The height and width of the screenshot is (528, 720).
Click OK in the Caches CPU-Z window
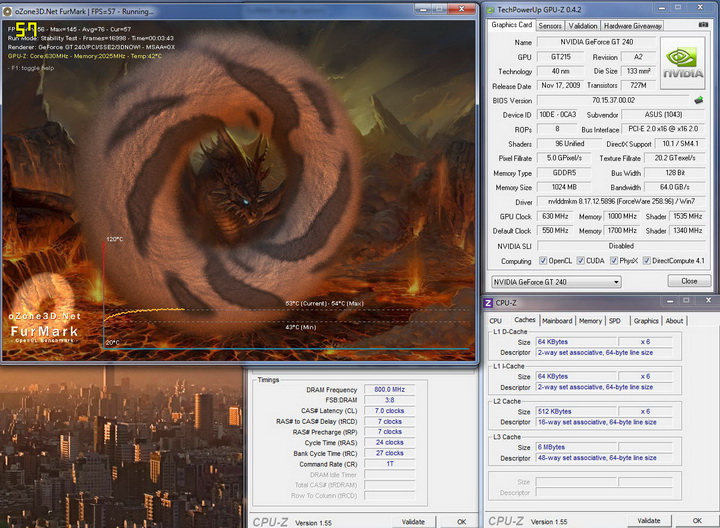tap(697, 521)
